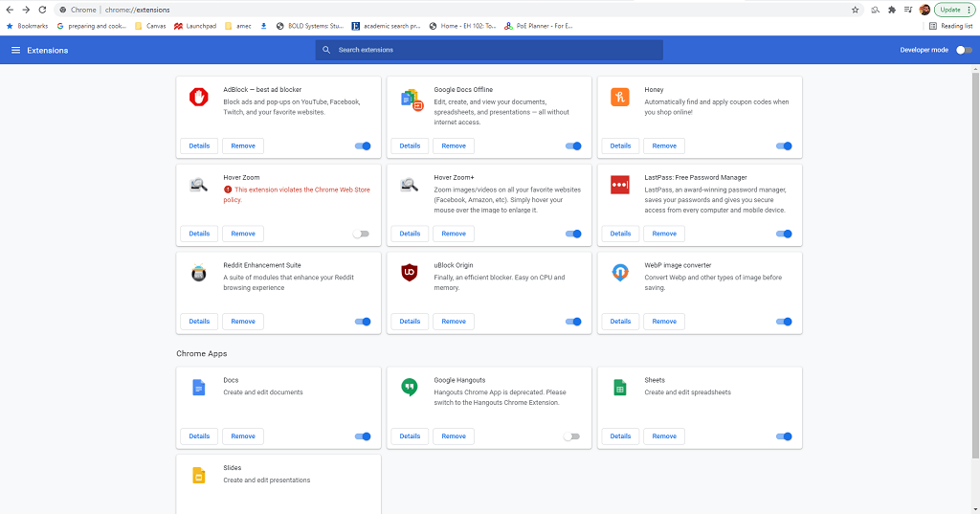Open Chrome's three-dot menu
This screenshot has height=514, width=980.
point(969,10)
